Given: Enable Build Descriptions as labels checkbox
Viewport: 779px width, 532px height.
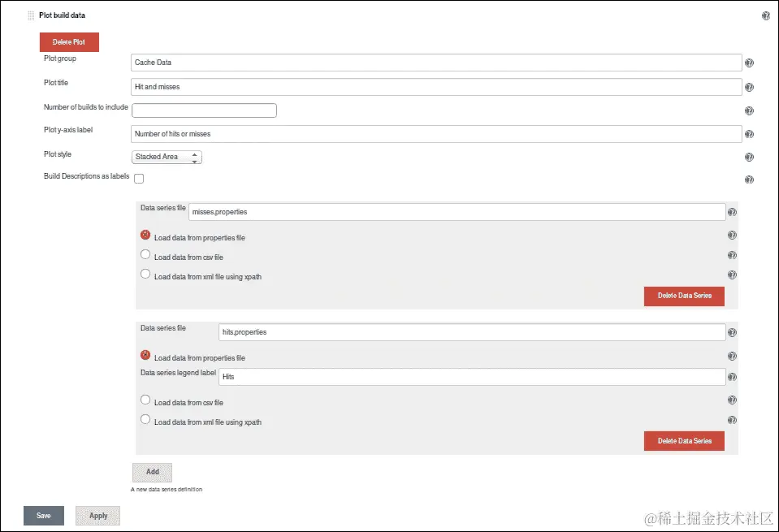Looking at the screenshot, I should pos(139,179).
